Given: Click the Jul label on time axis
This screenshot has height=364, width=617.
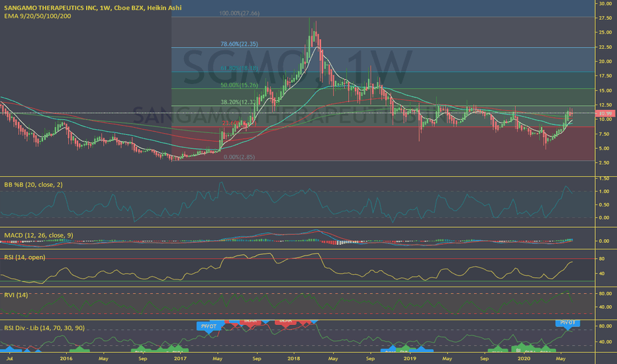Looking at the screenshot, I should click(x=10, y=359).
